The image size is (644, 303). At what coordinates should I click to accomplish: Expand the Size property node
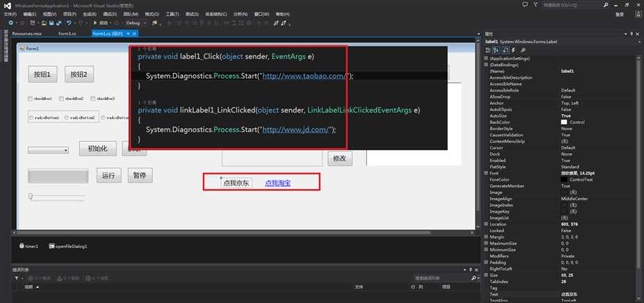click(486, 275)
